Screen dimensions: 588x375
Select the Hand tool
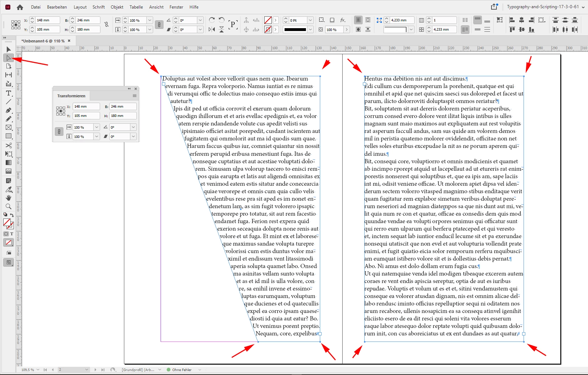tap(9, 198)
